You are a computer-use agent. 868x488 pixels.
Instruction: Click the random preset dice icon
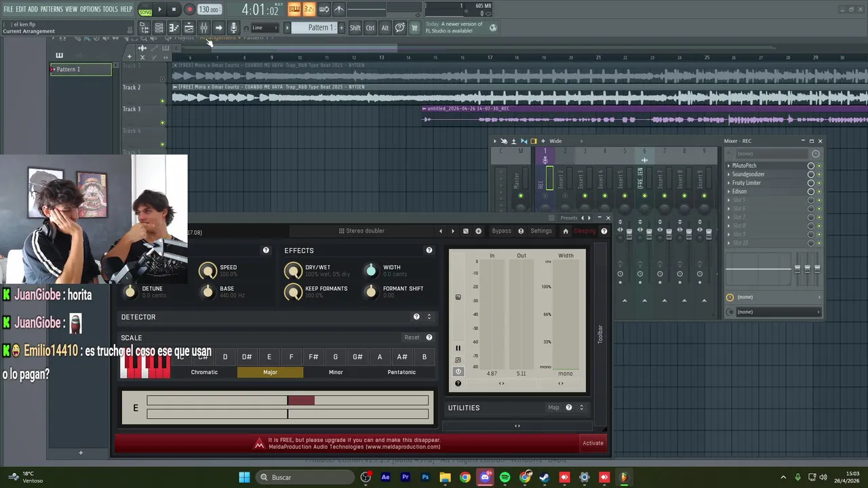pos(465,231)
